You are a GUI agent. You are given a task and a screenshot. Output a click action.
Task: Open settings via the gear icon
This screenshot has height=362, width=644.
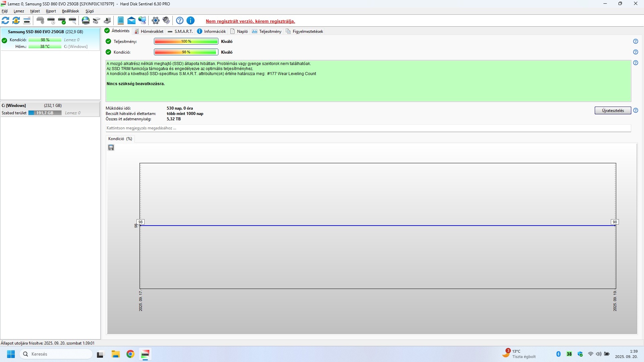(155, 21)
